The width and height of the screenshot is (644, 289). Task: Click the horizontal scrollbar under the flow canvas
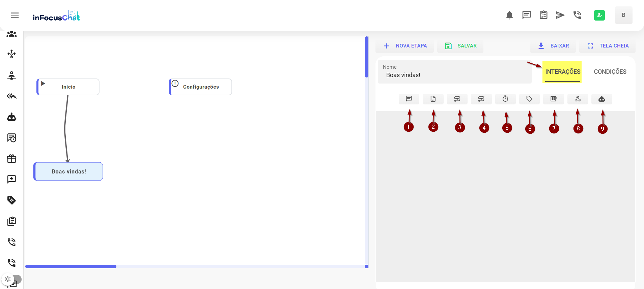pyautogui.click(x=71, y=266)
